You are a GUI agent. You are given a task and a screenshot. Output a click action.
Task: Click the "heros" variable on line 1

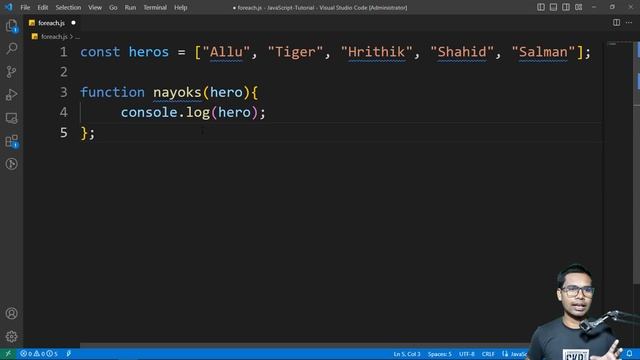149,52
